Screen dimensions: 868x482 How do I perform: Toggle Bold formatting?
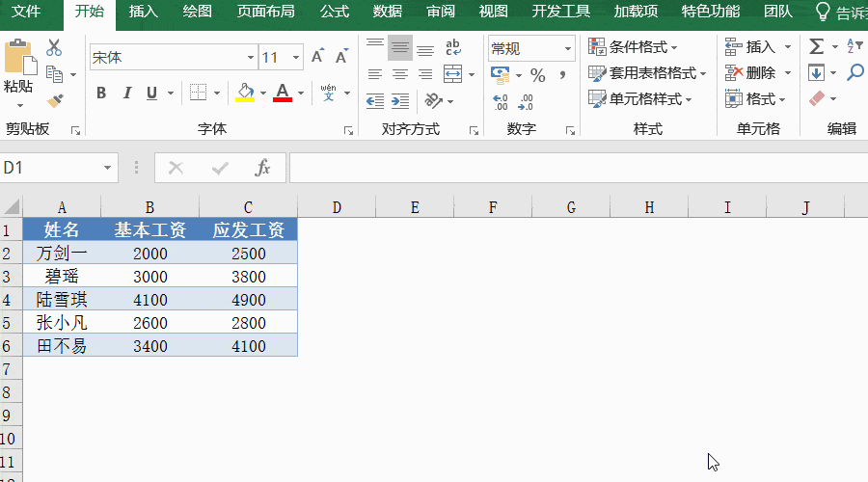(x=100, y=93)
